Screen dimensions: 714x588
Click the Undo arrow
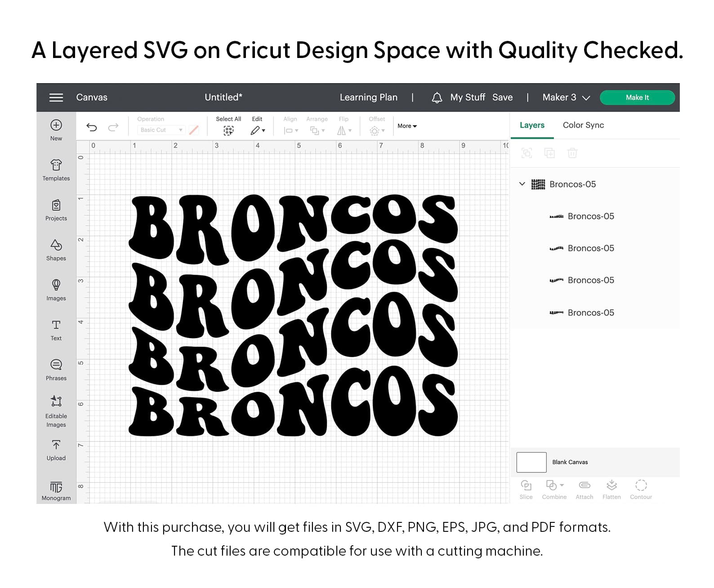pos(92,127)
